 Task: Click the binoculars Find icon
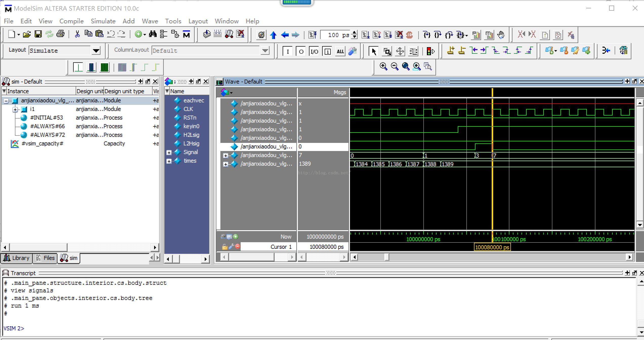[153, 34]
